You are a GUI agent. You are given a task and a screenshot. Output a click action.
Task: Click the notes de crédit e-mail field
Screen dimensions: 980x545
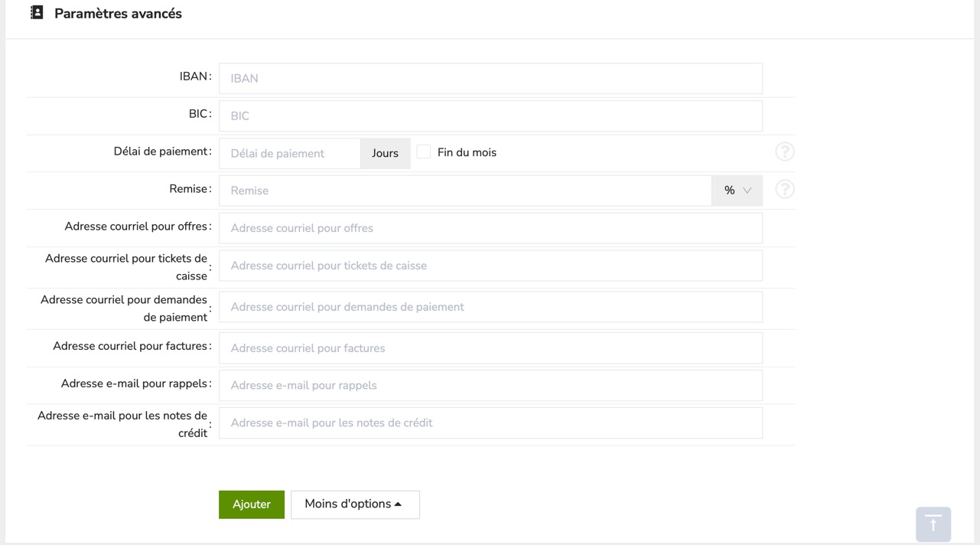click(490, 423)
